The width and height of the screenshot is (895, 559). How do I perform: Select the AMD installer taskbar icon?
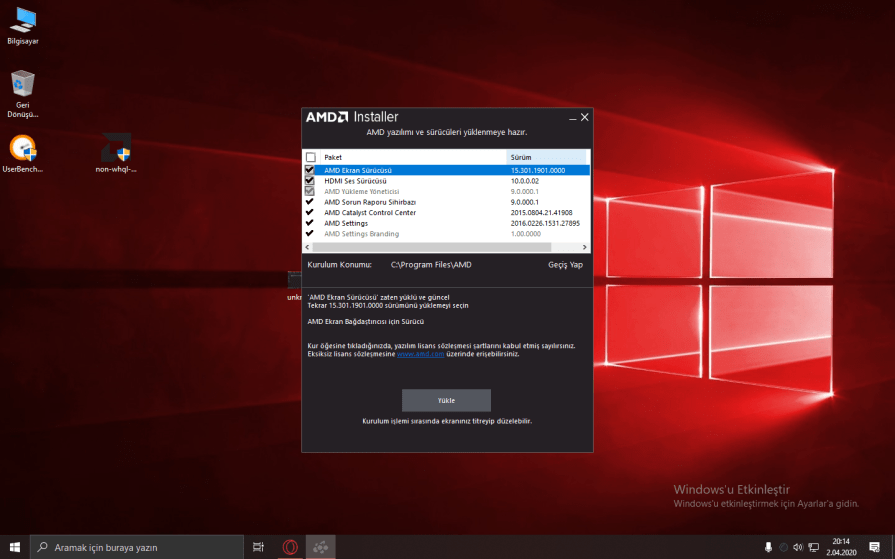pyautogui.click(x=320, y=547)
